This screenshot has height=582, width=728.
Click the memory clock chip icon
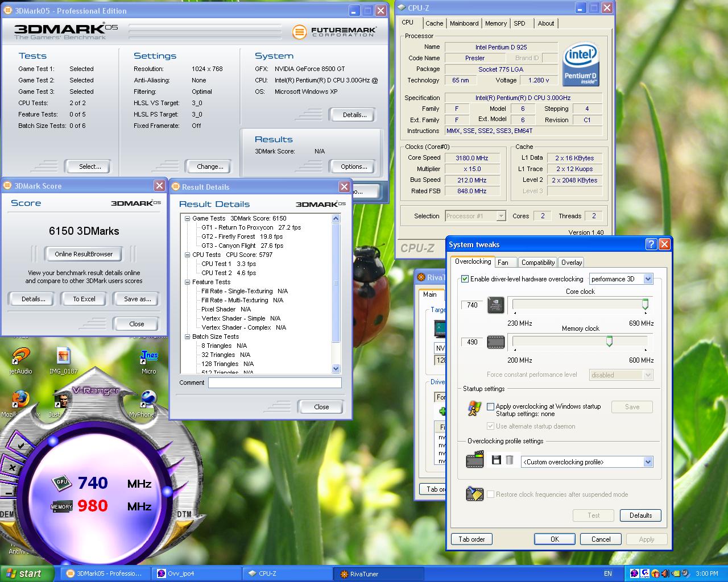pos(496,342)
